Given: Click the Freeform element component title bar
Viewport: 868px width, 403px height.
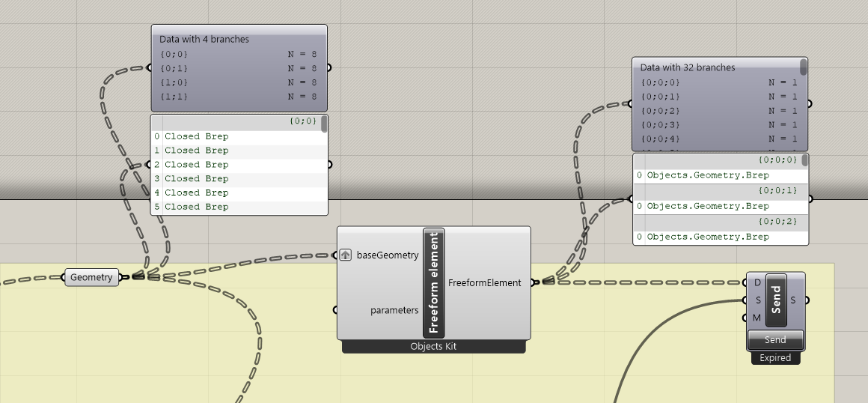Looking at the screenshot, I should 434,282.
